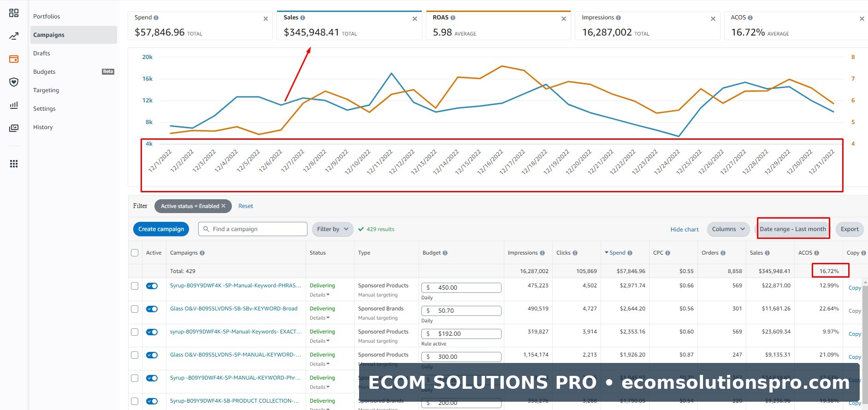Click info icon next to ROAS card title
The image size is (868, 410).
[x=453, y=18]
